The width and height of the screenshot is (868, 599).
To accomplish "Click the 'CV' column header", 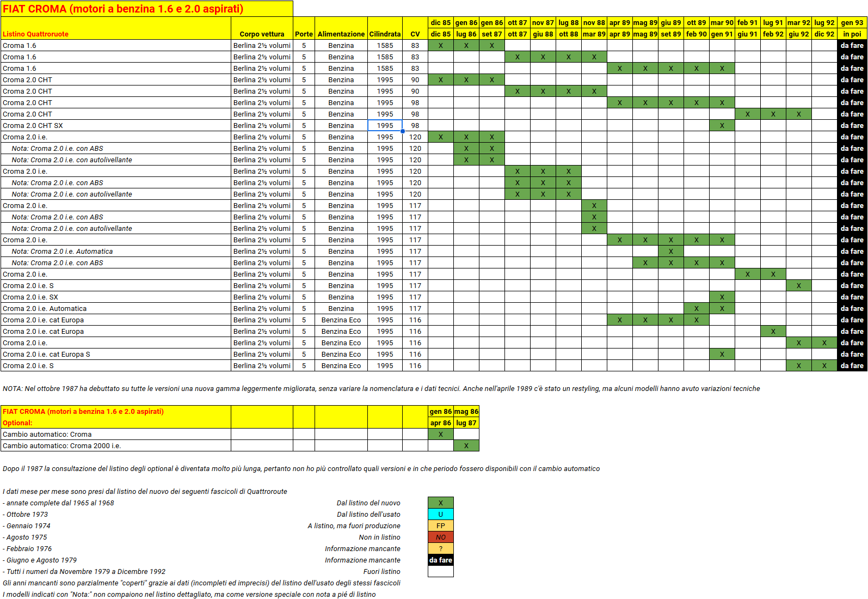I will pyautogui.click(x=415, y=34).
